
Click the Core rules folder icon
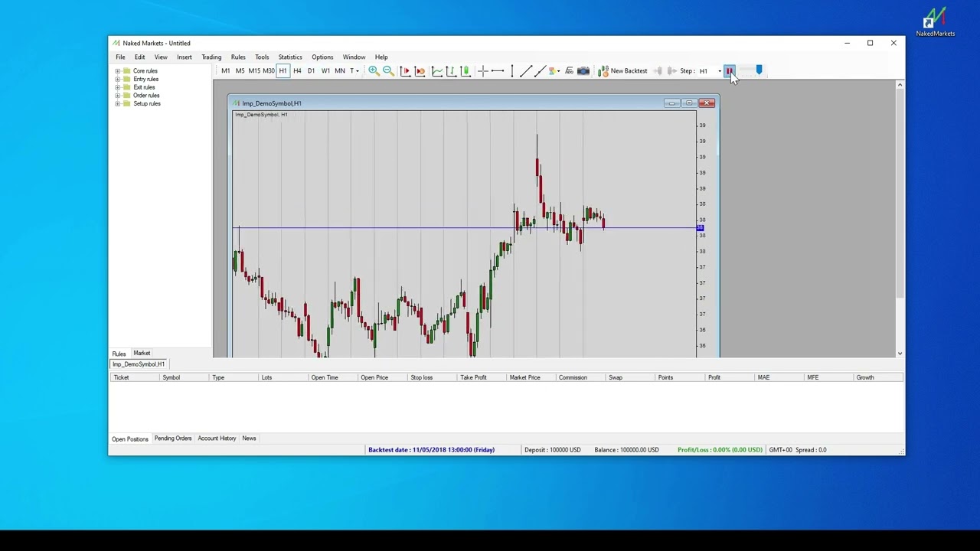coord(127,70)
